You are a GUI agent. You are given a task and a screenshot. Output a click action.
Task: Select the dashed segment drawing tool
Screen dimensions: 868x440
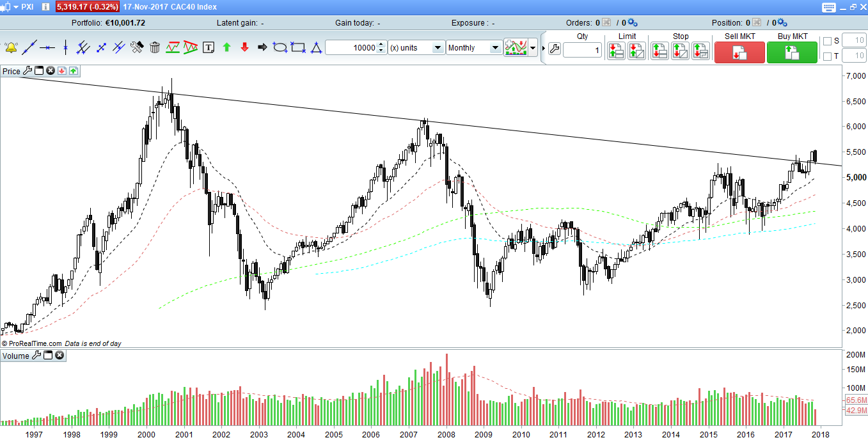pyautogui.click(x=101, y=47)
